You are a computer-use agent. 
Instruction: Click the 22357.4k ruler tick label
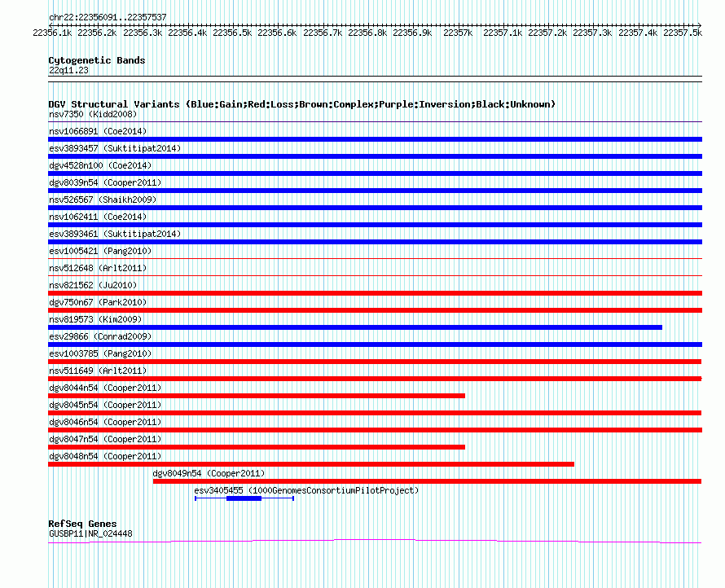coord(638,33)
